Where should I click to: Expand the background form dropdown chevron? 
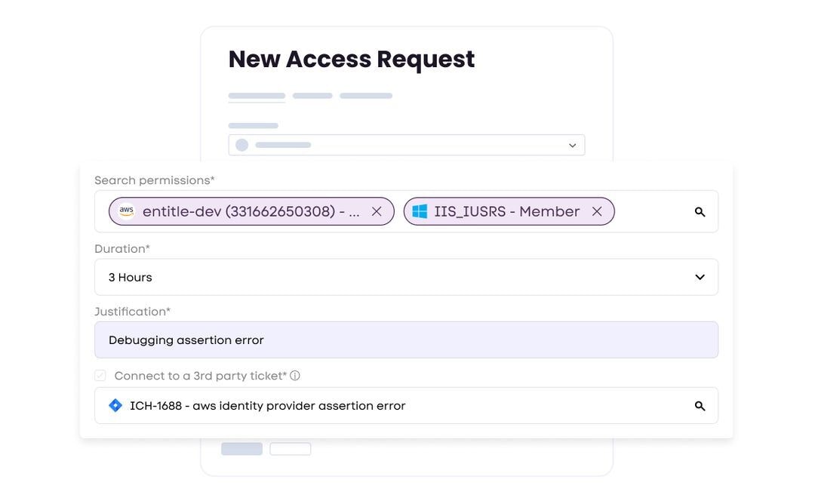pos(572,146)
